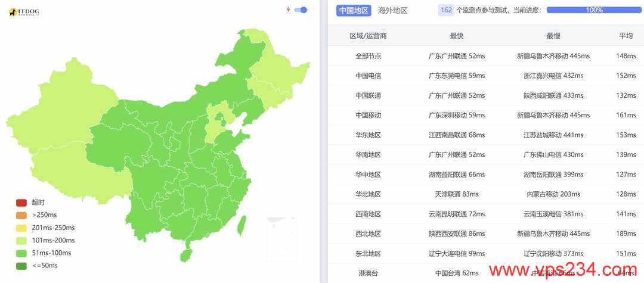Select the 西北地区 row label
This screenshot has width=644, height=283.
(368, 234)
